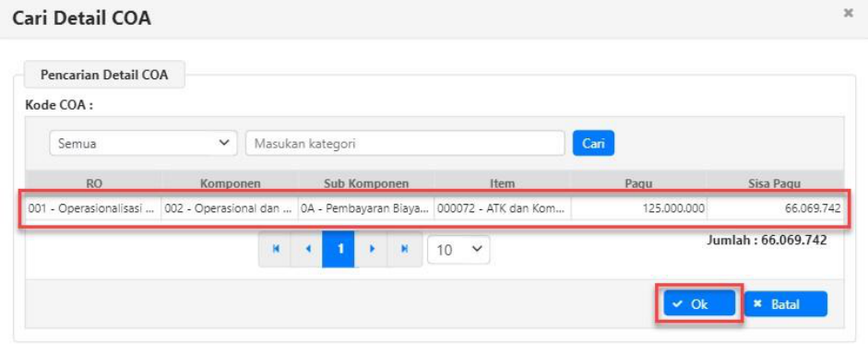Image resolution: width=868 pixels, height=354 pixels.
Task: Open the rows-per-page dropdown showing 10
Action: [459, 250]
